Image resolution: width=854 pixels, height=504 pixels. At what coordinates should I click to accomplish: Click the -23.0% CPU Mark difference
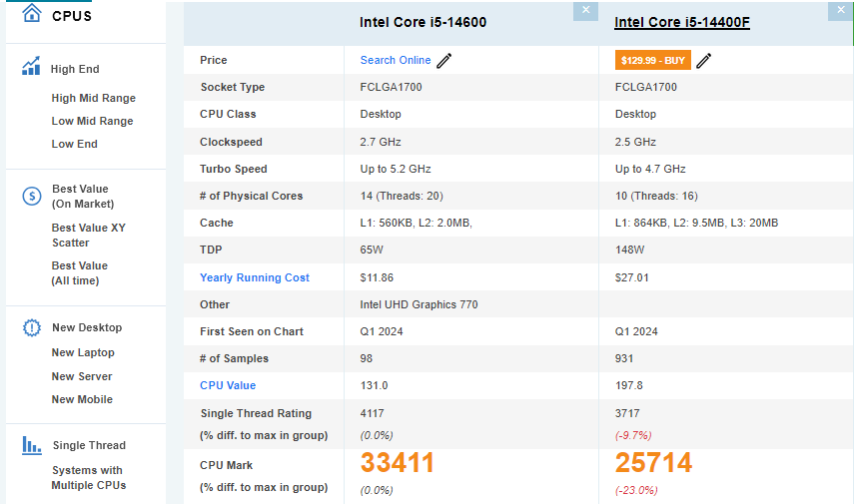[x=636, y=490]
